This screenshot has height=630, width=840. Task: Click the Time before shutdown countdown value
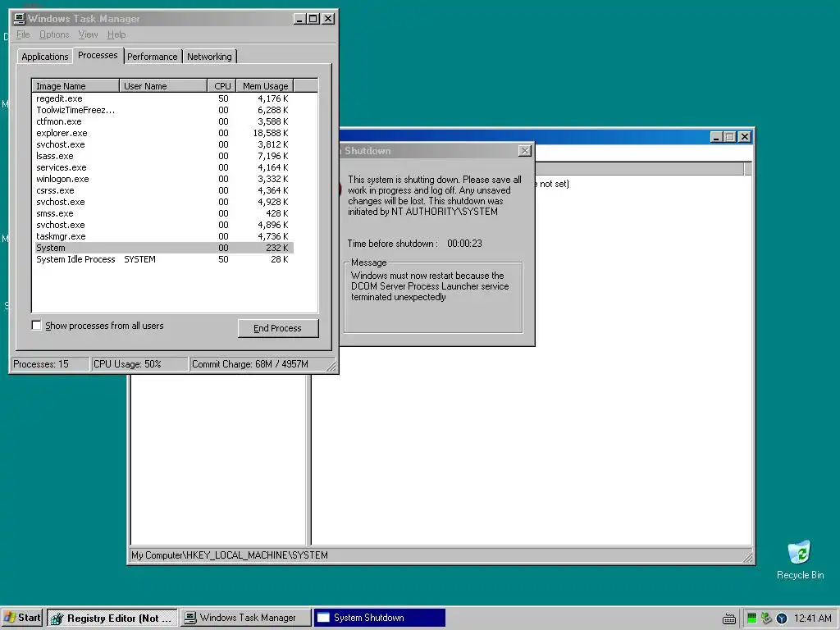pos(464,244)
